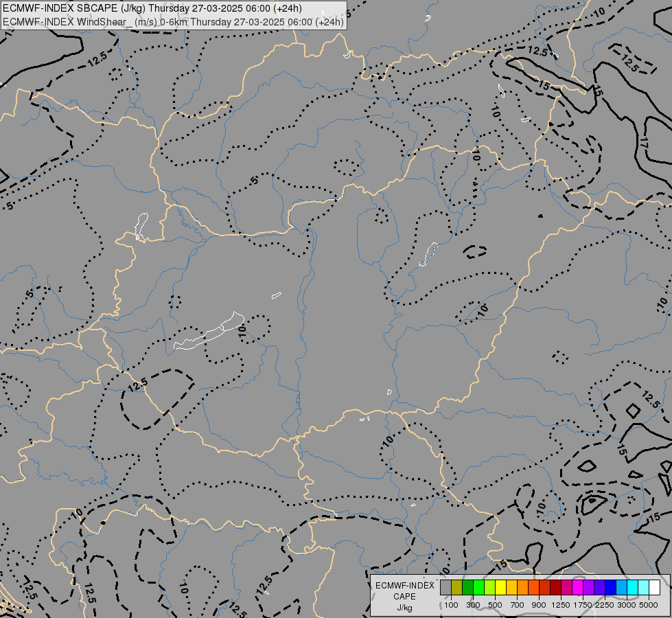
Task: Click the gray CAPE legend swatch
Action: pyautogui.click(x=445, y=588)
